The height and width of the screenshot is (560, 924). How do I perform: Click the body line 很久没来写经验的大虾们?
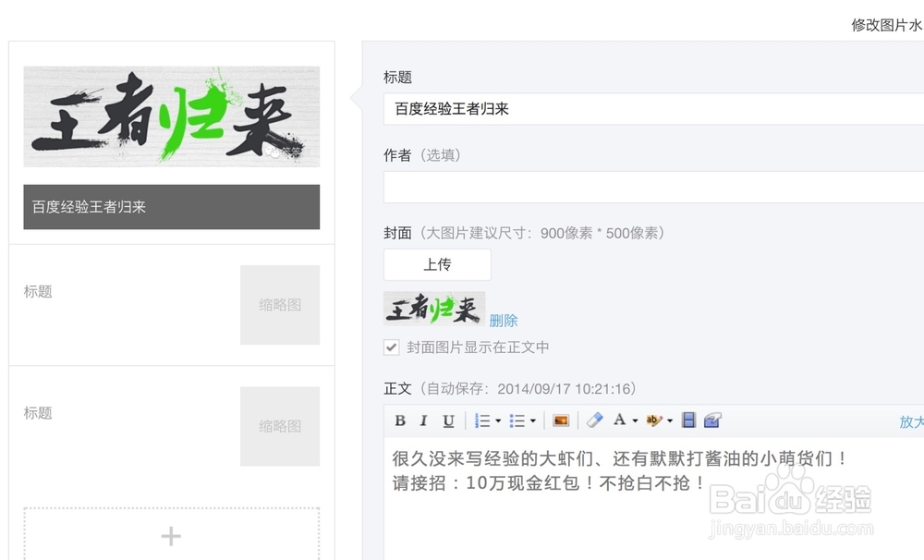(620, 458)
